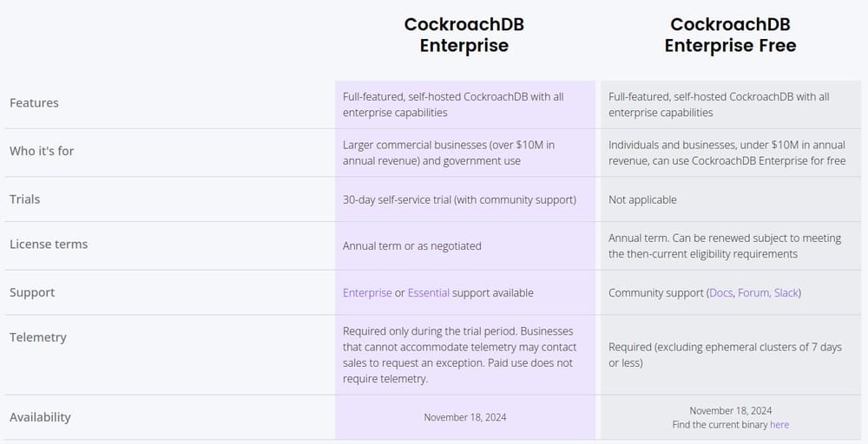This screenshot has height=444, width=868.
Task: Open the Slack community link
Action: 786,293
